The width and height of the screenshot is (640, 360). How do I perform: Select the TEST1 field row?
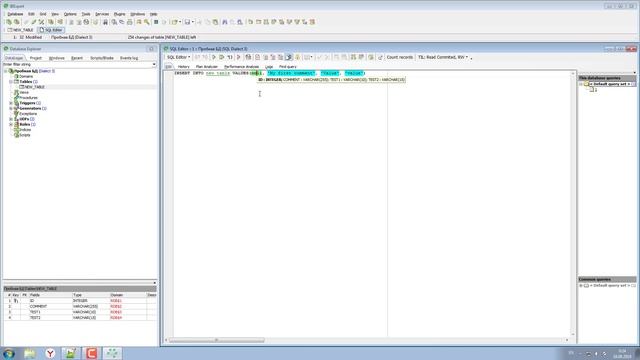pos(80,312)
